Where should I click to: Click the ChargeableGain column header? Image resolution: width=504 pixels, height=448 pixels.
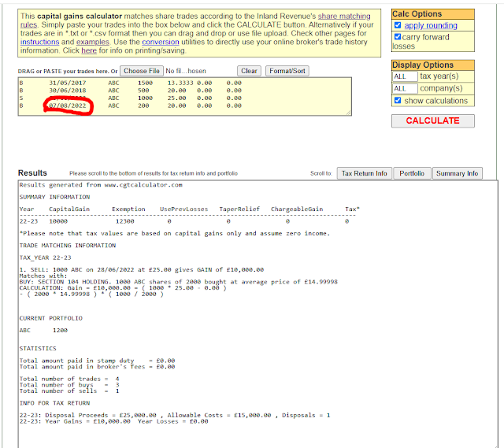click(x=297, y=209)
